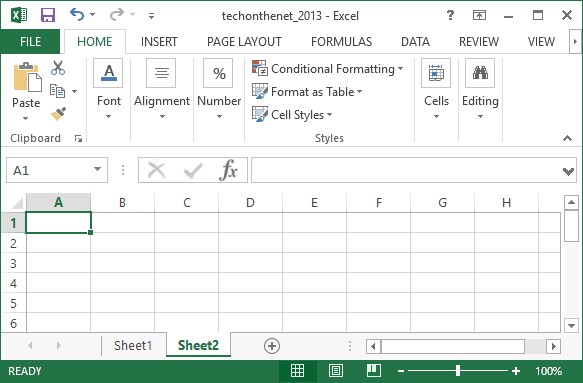The image size is (583, 383).
Task: Expand the Copy options arrow
Action: coord(74,91)
